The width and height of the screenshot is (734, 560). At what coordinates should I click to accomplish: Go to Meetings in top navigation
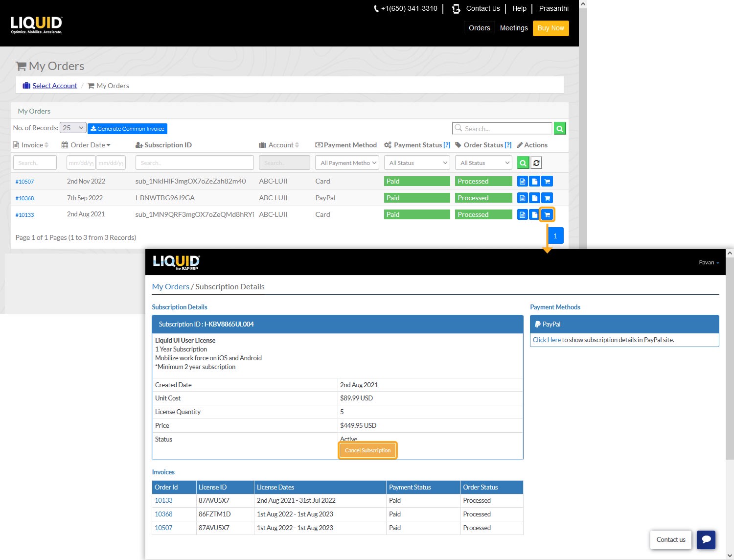514,28
